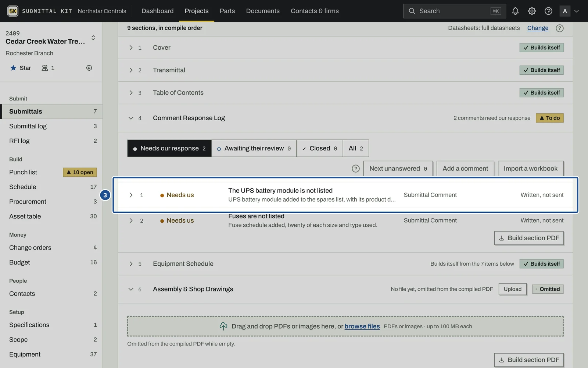588x368 pixels.
Task: Expand the Equipment Schedule section
Action: pyautogui.click(x=131, y=264)
